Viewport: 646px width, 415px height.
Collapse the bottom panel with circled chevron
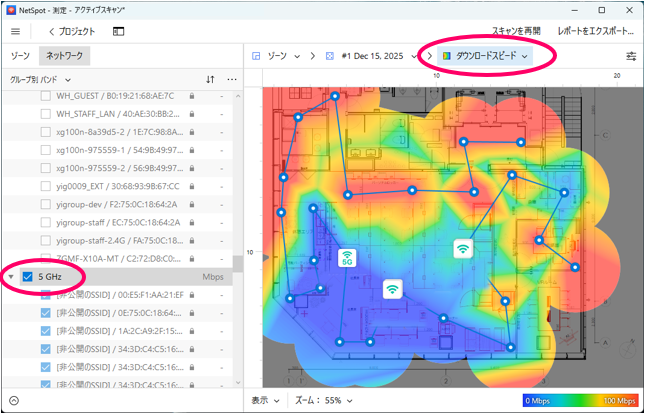tap(14, 400)
